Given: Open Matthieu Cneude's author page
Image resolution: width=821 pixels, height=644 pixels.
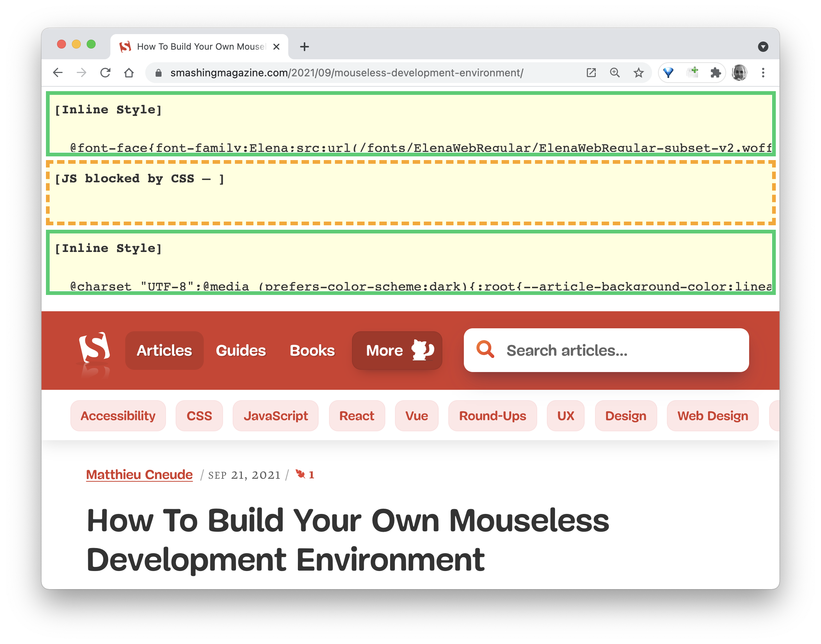Looking at the screenshot, I should click(139, 475).
